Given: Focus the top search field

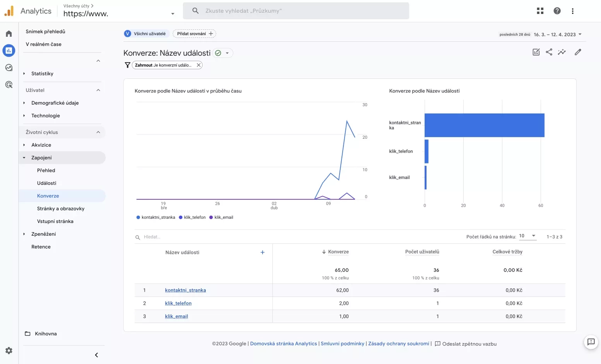Looking at the screenshot, I should click(x=296, y=11).
